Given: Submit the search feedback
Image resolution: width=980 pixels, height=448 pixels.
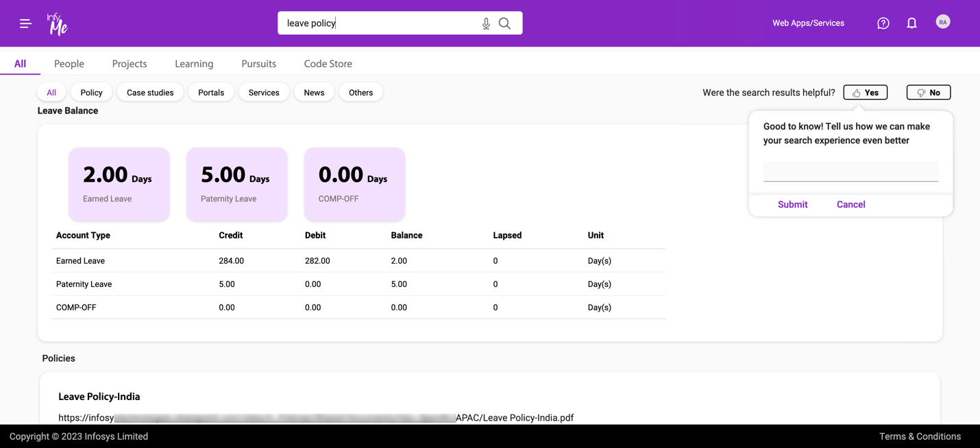Looking at the screenshot, I should click(x=792, y=204).
